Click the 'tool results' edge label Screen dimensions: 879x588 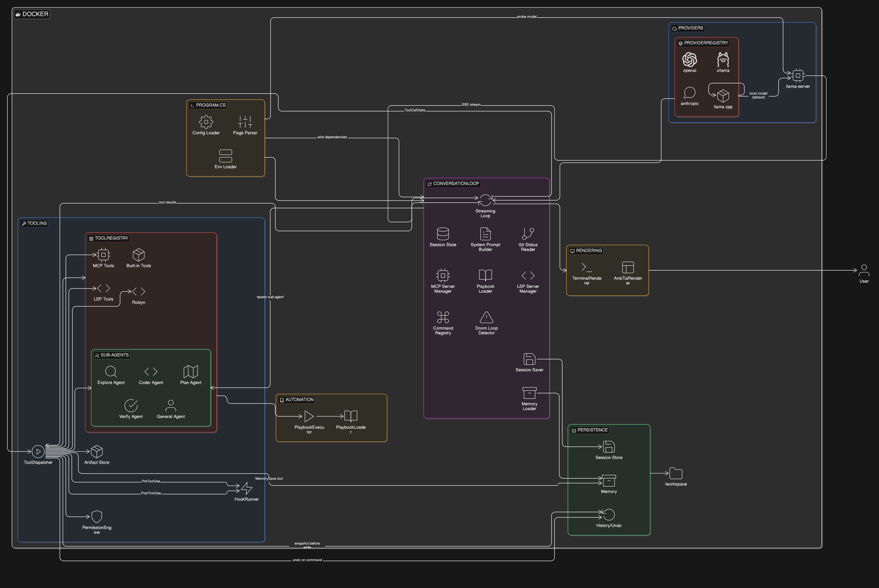coord(167,202)
